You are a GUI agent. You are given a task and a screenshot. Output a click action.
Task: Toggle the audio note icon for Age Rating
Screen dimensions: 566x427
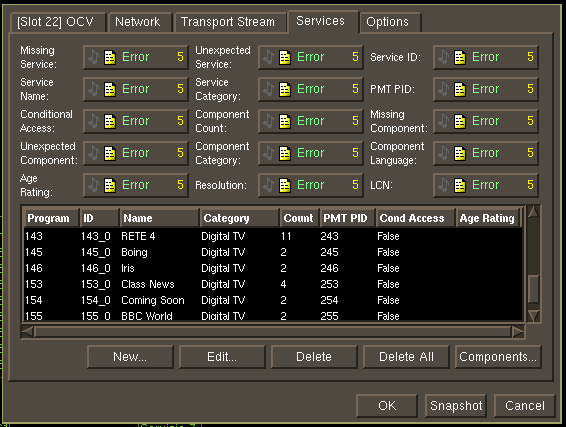tap(93, 185)
